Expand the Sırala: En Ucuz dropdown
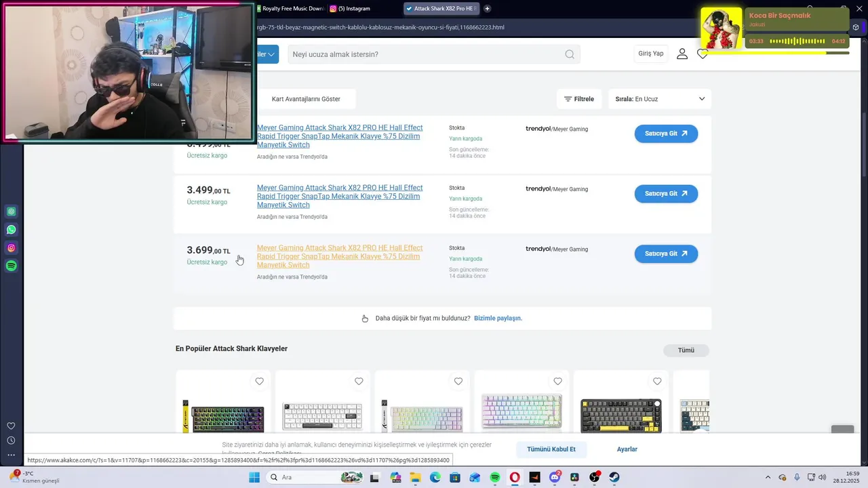Screen dimensions: 868x488 coord(660,99)
